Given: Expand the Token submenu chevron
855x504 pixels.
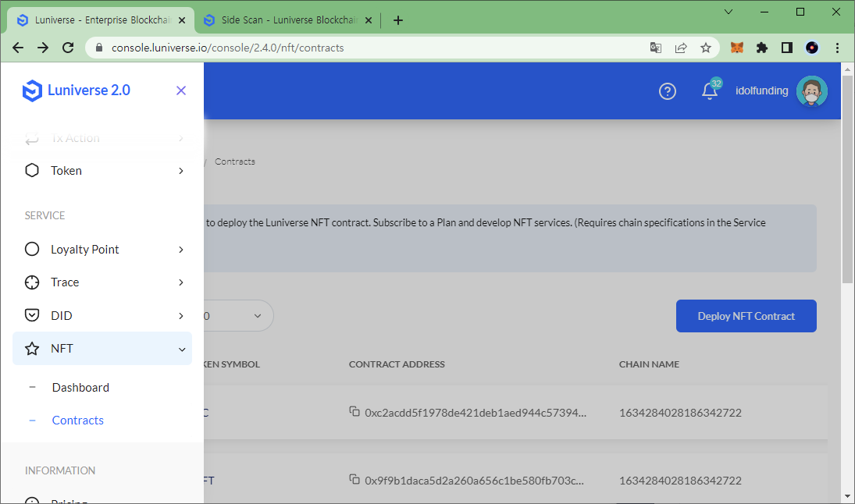Looking at the screenshot, I should click(181, 171).
